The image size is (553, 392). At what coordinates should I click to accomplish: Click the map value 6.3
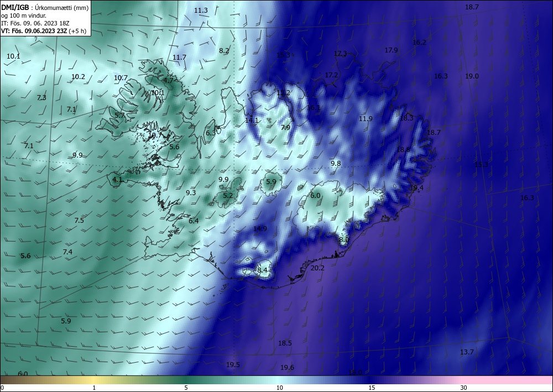(211, 133)
